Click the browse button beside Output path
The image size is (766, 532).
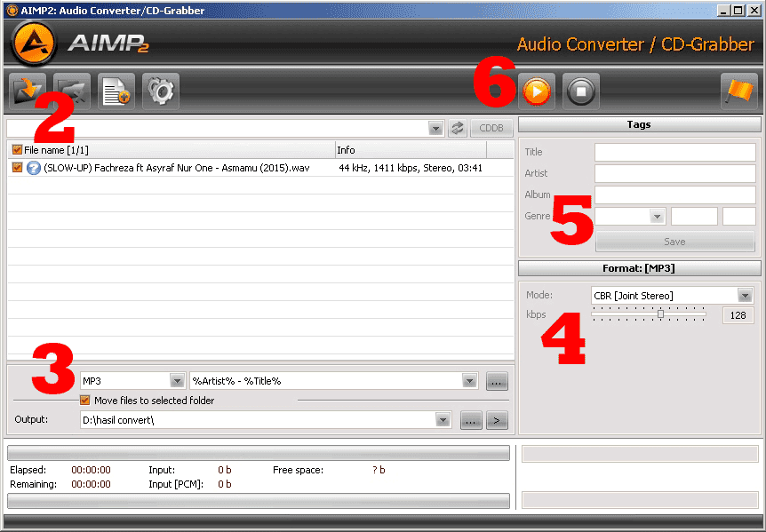[x=471, y=420]
